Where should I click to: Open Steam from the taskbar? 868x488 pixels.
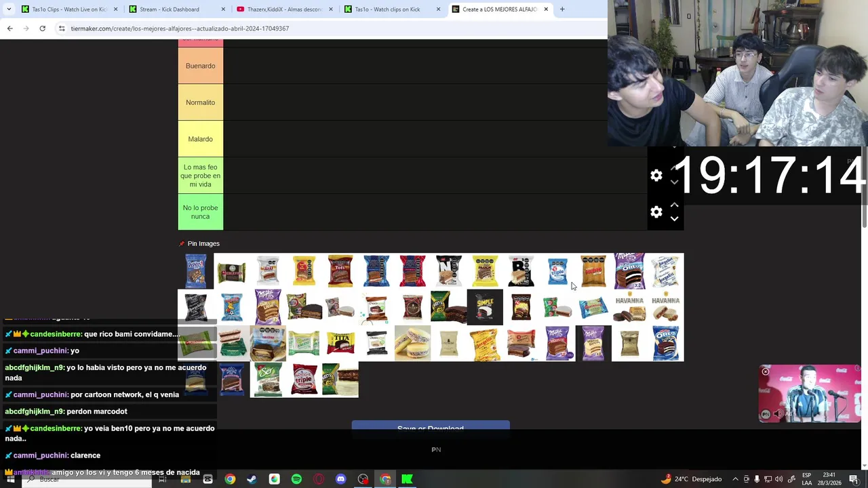coord(252,479)
